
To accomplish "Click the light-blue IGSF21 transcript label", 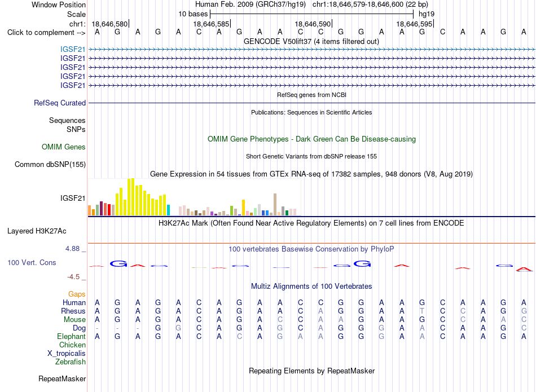I will [73, 50].
